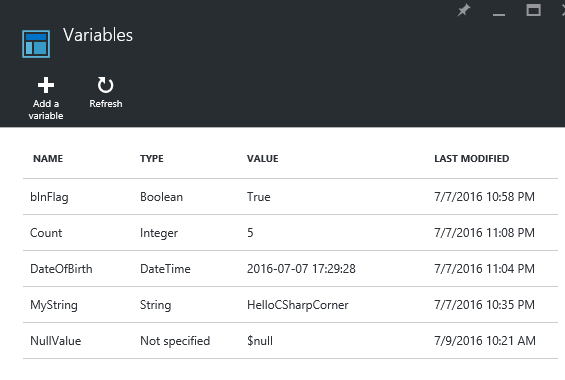Click the Variables blade title
This screenshot has height=380, width=565.
click(x=98, y=35)
